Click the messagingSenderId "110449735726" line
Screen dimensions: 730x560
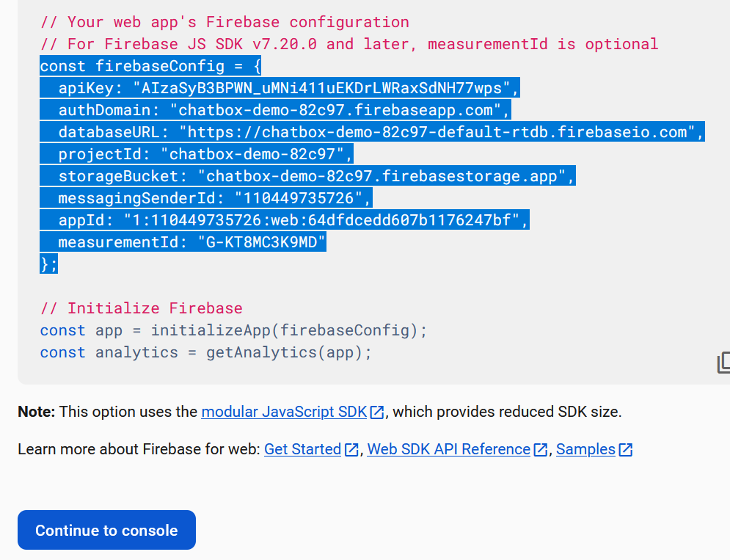click(x=206, y=198)
